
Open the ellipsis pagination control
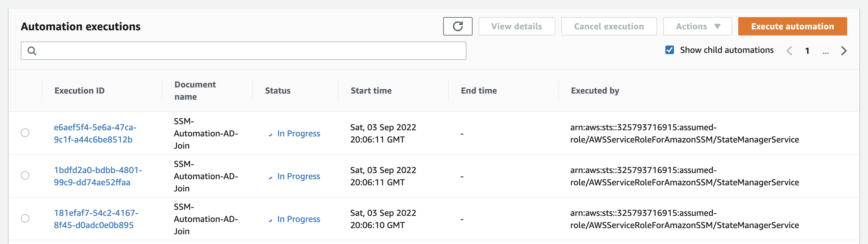[826, 51]
